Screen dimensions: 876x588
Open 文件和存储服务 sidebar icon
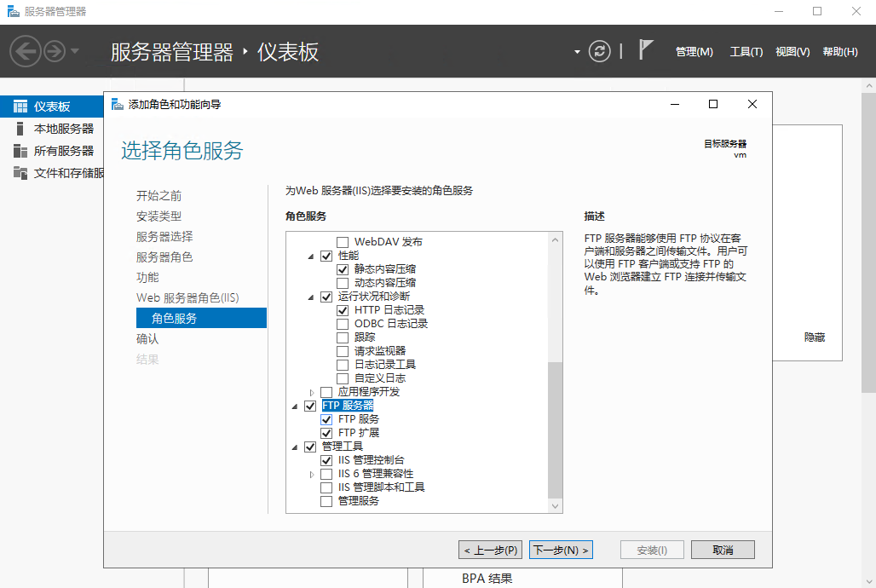(x=20, y=173)
